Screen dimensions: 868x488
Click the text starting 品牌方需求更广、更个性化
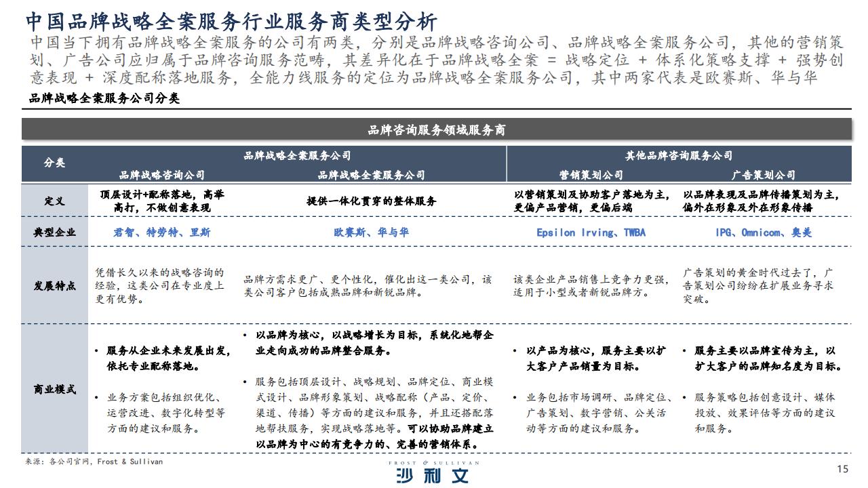(x=368, y=285)
